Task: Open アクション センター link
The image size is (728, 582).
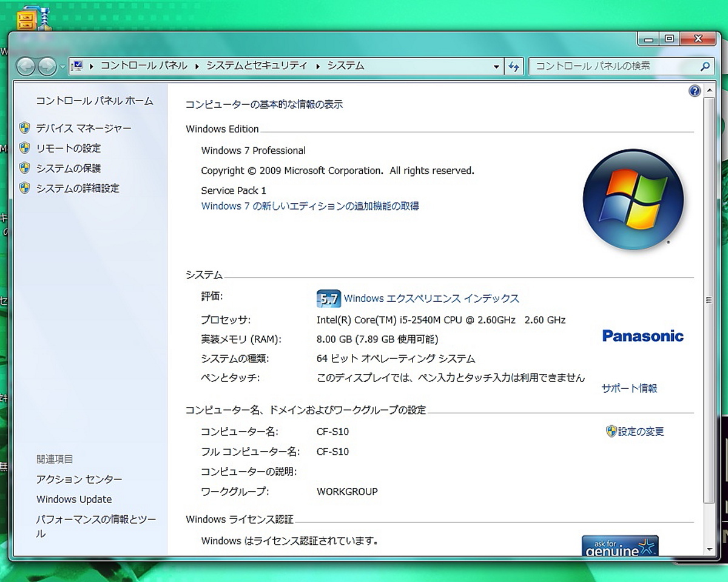Action: pyautogui.click(x=79, y=479)
